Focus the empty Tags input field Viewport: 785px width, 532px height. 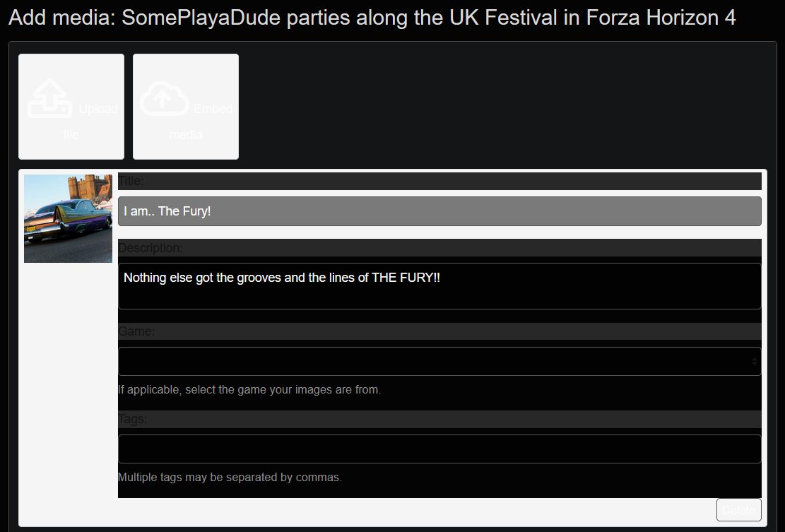click(x=439, y=449)
